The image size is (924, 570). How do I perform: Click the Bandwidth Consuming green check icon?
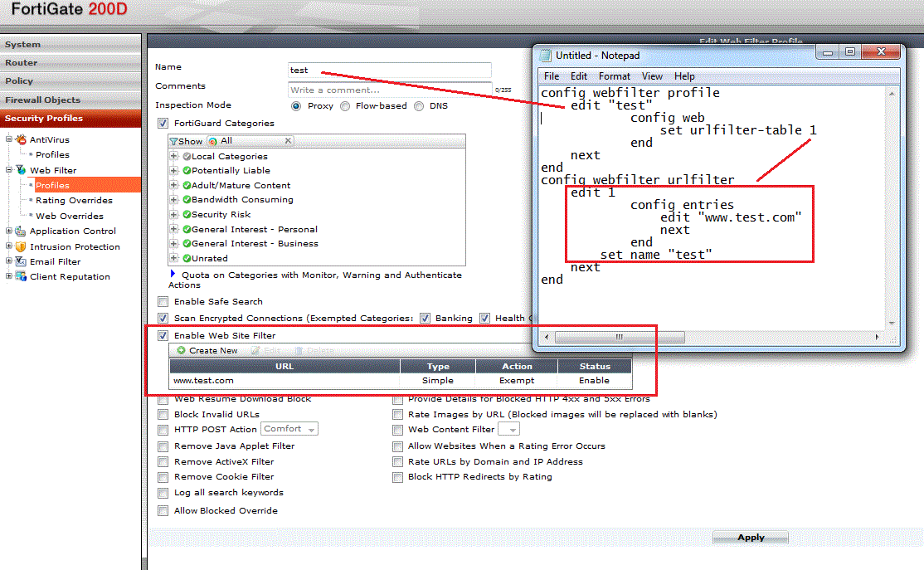(187, 199)
